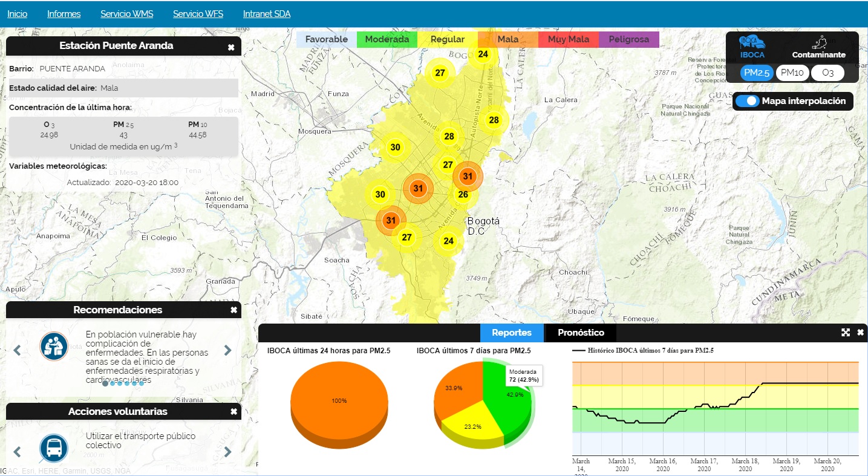Open station marker 28 near La Calera

point(494,120)
